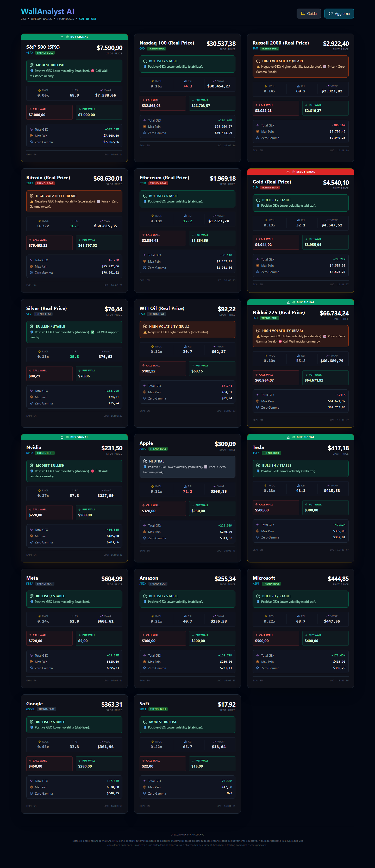This screenshot has height=868, width=375.
Task: Click the Apple NEUTRAL signal box
Action: coord(187,467)
